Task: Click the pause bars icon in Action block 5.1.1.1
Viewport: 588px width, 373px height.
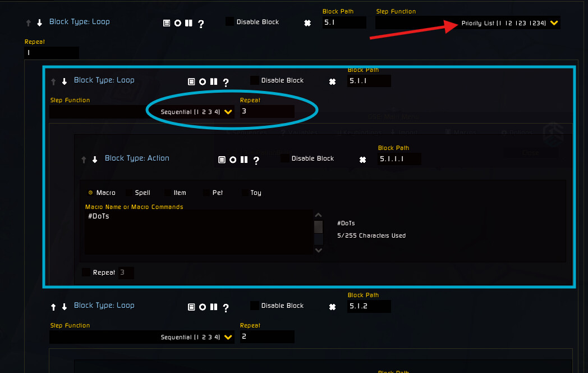Action: (244, 160)
